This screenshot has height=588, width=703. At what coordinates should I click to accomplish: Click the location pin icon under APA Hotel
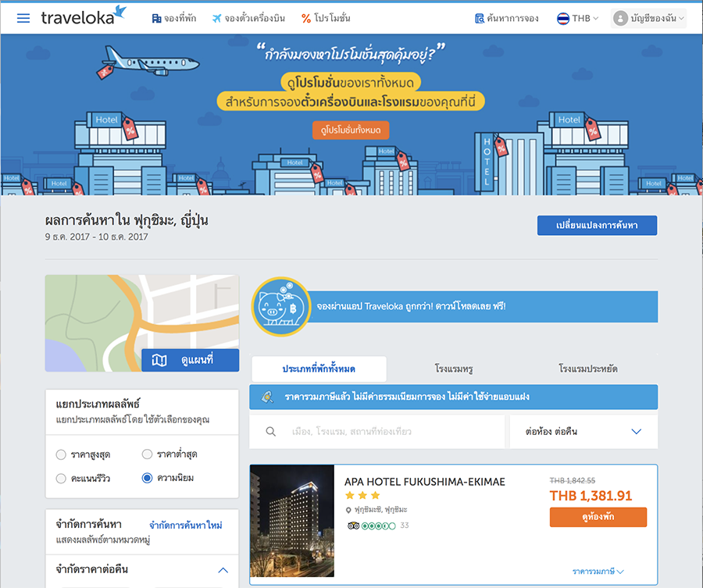348,511
